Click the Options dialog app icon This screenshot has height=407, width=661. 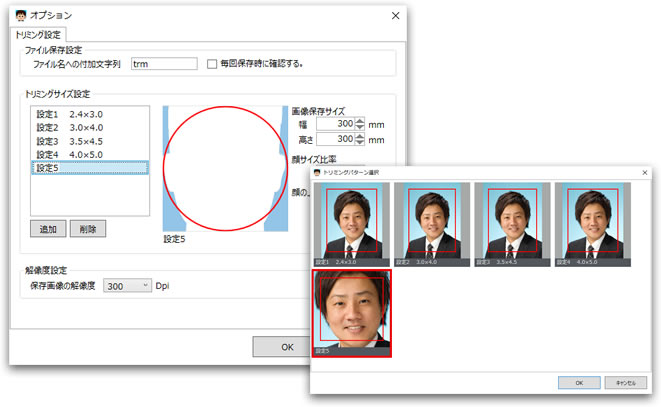point(20,17)
